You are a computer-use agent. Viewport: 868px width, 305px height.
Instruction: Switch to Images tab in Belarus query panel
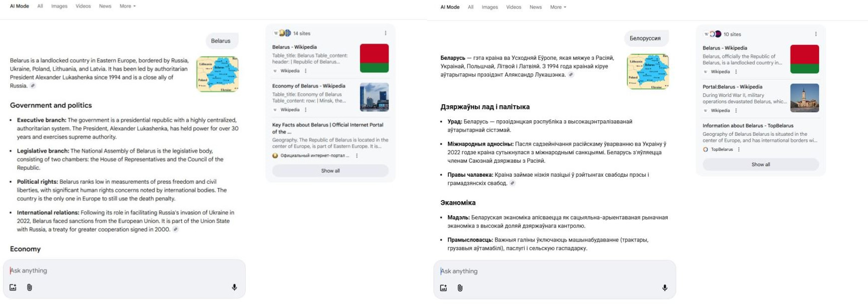point(59,6)
